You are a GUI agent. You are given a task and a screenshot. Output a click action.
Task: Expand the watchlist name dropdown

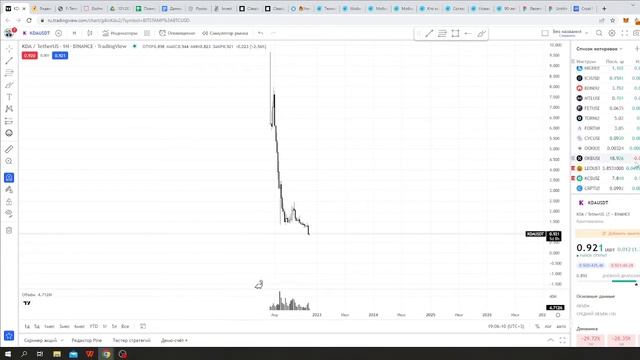[599, 49]
